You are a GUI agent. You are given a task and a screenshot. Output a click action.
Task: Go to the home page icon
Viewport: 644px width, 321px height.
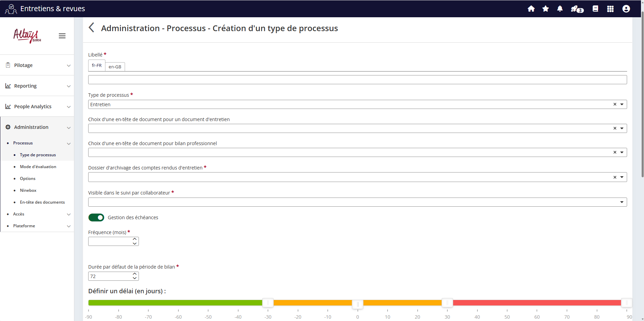[531, 9]
